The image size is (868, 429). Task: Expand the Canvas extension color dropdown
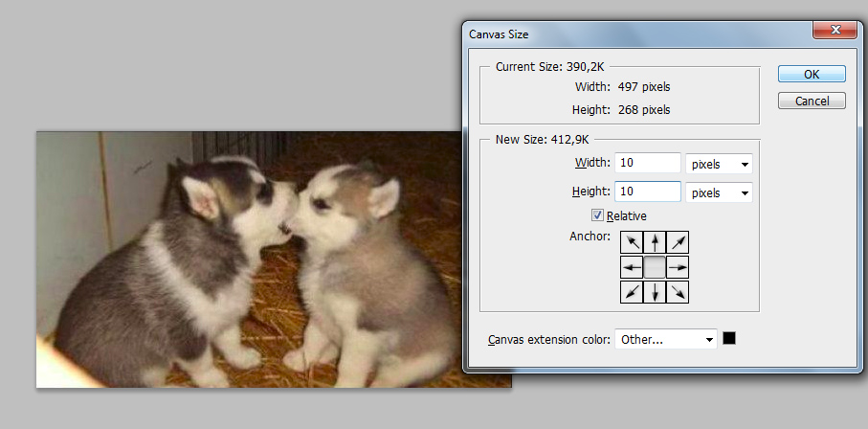click(666, 339)
